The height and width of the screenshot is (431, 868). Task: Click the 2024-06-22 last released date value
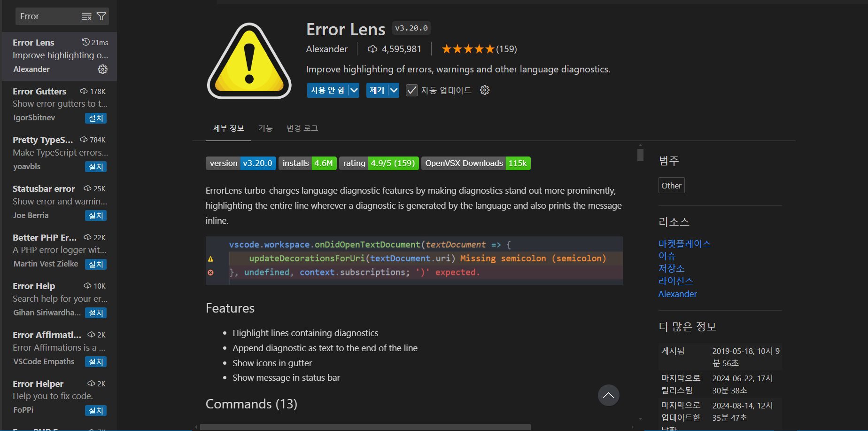pyautogui.click(x=743, y=384)
